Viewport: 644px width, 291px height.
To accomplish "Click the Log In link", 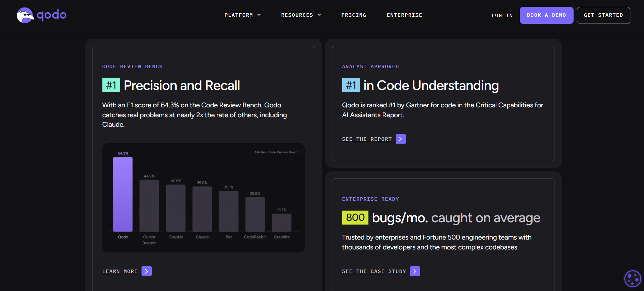I will click(502, 15).
